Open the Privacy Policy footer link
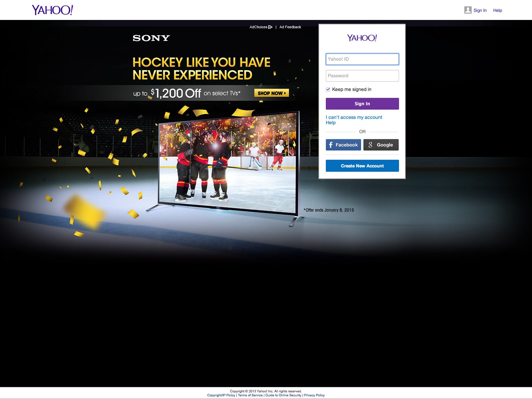This screenshot has width=532, height=399. click(314, 395)
